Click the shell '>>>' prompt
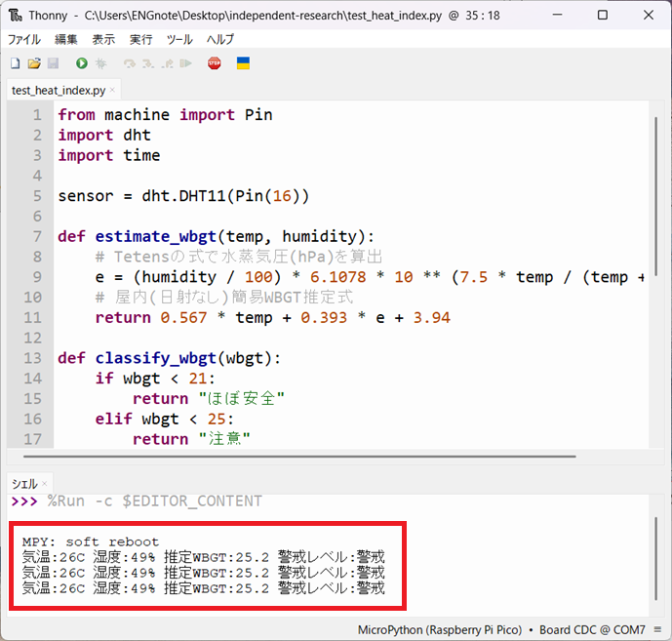672x641 pixels. point(24,501)
